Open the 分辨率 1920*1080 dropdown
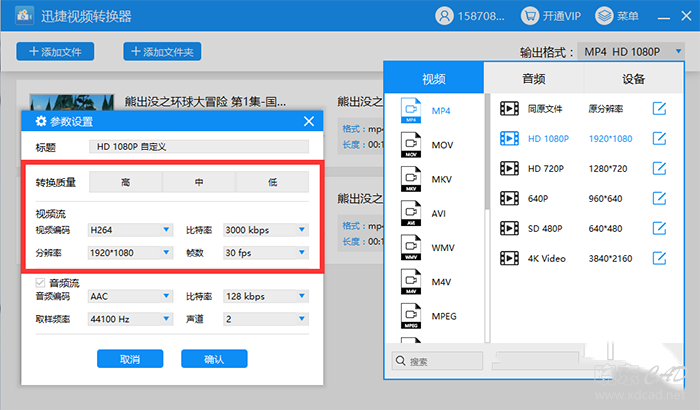Screen dimensions: 700x410 (130, 253)
